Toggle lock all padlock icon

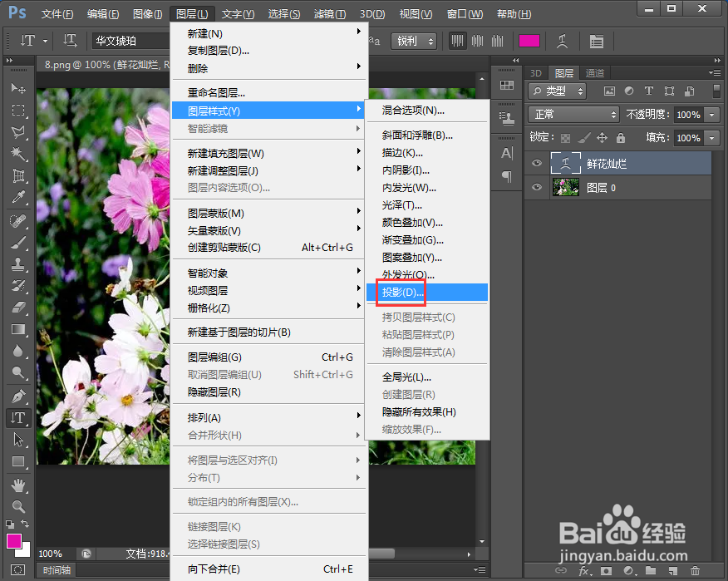point(620,138)
